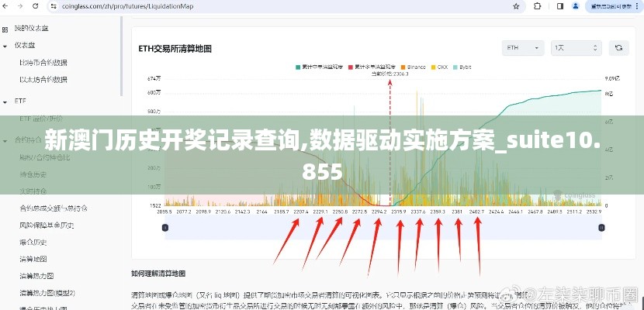Toggle the Binance legend series
This screenshot has width=644, height=310.
click(414, 67)
